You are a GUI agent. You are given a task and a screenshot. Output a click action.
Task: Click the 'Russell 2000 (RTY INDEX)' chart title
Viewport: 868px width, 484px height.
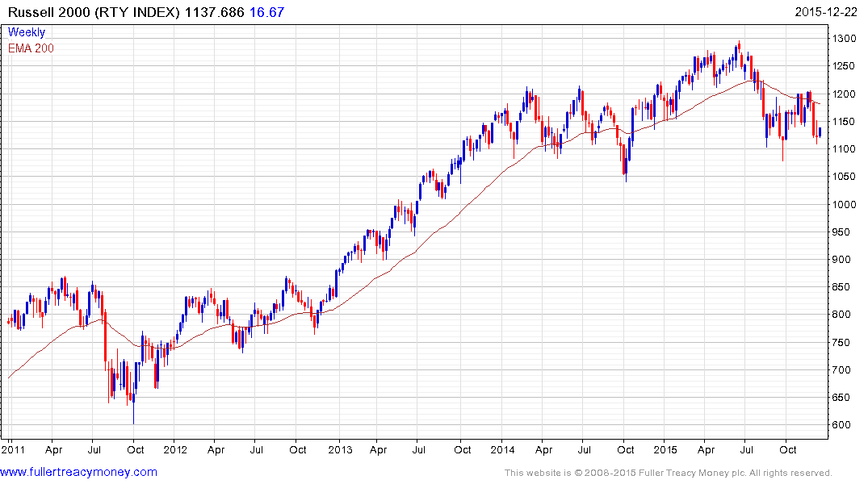[94, 12]
